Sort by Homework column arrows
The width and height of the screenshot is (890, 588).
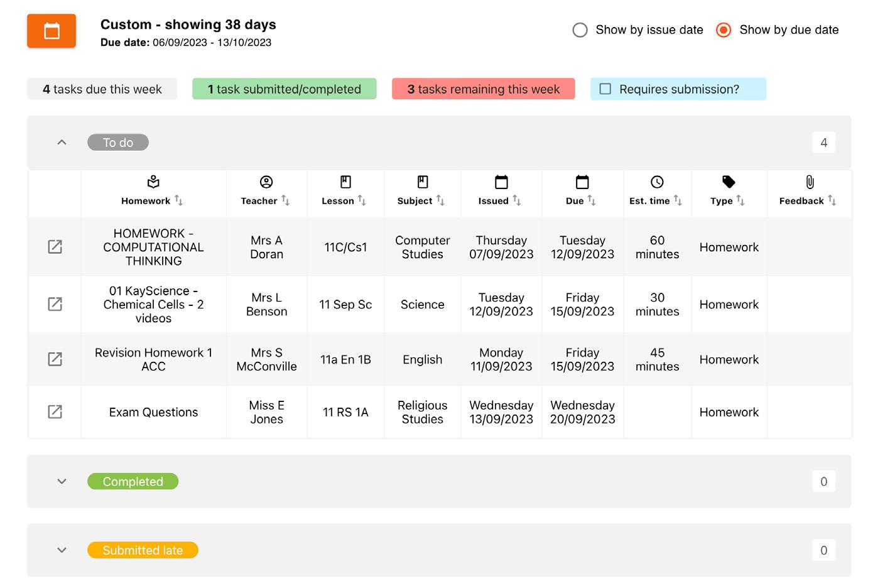pos(179,200)
